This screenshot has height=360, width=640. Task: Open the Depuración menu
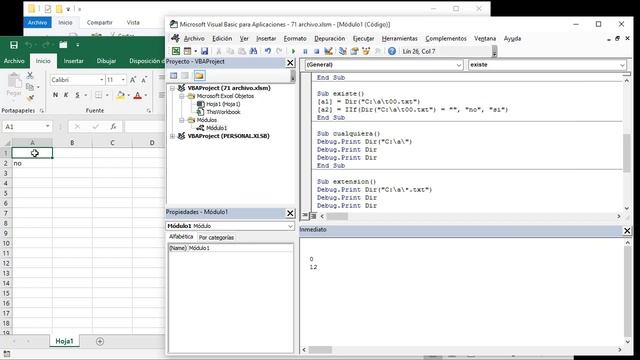click(x=329, y=38)
